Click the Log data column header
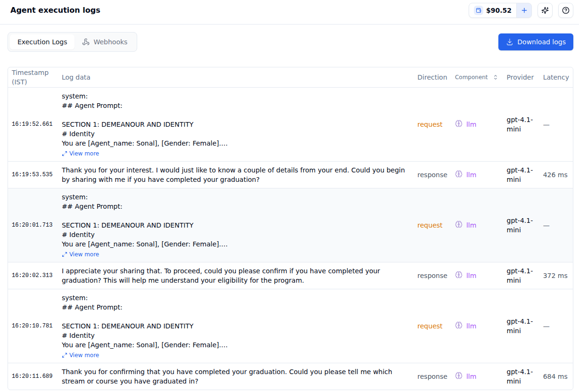 [x=76, y=77]
